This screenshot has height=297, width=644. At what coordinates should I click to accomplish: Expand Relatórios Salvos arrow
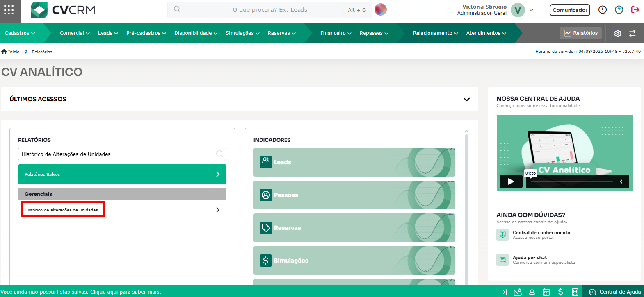click(x=218, y=174)
